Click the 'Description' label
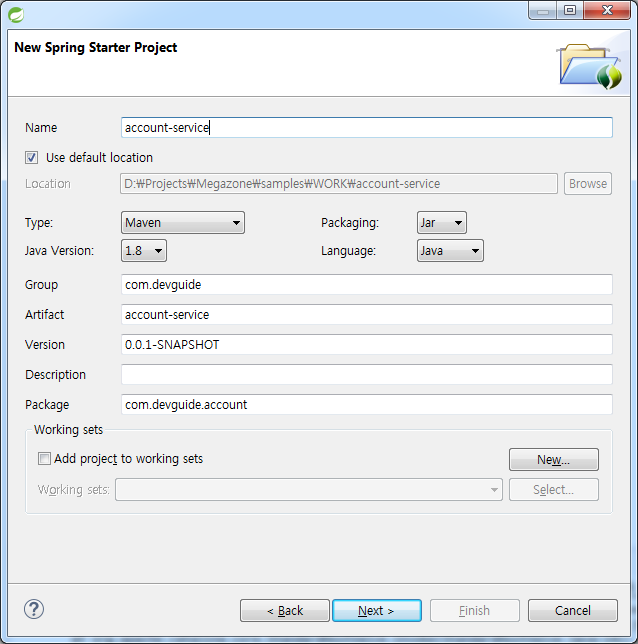The height and width of the screenshot is (644, 638). [55, 375]
